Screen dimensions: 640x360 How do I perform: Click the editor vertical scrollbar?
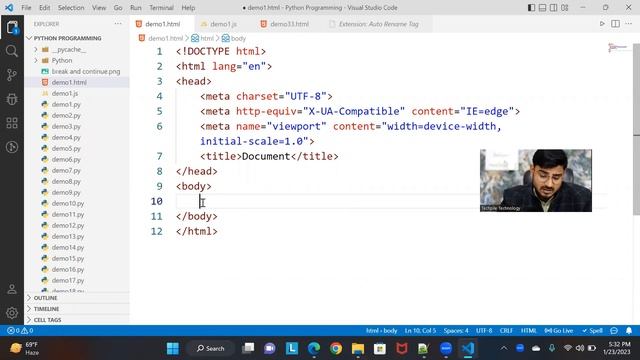[636, 129]
